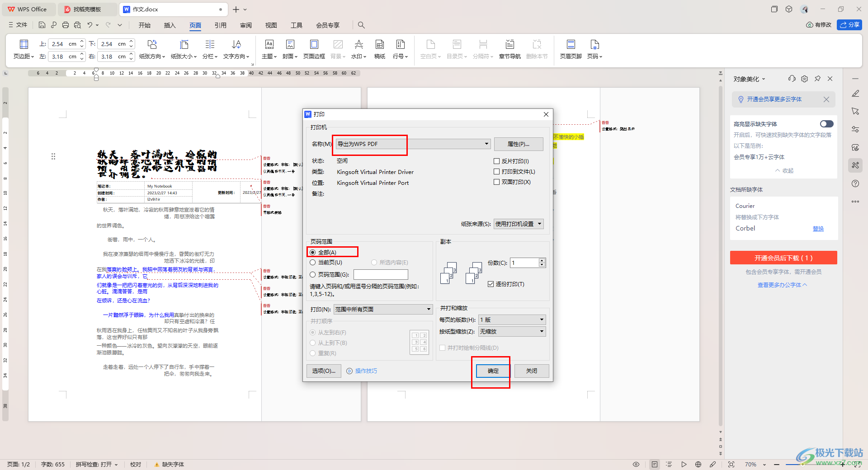Open the 纸张来源 dropdown
This screenshot has width=868, height=470.
pyautogui.click(x=519, y=224)
